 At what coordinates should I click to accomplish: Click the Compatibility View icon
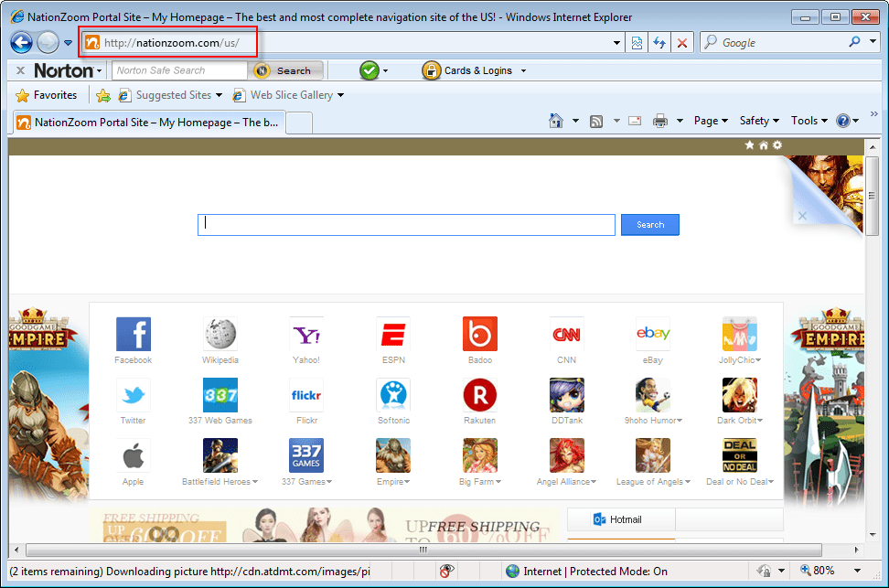[637, 43]
